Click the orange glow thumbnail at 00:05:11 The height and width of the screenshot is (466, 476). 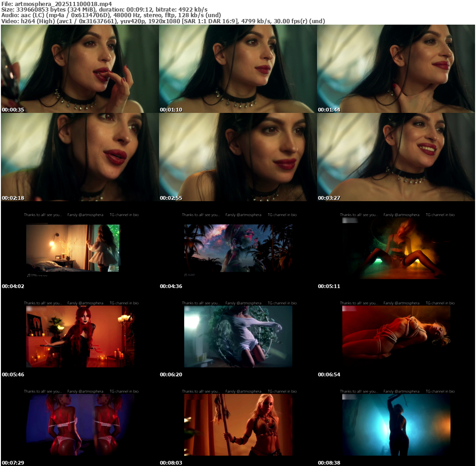tap(396, 248)
